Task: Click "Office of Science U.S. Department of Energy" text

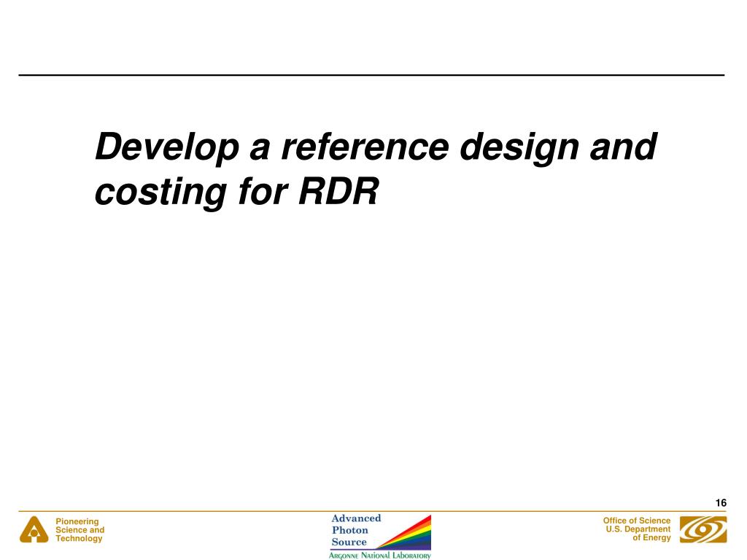Action: click(x=636, y=529)
